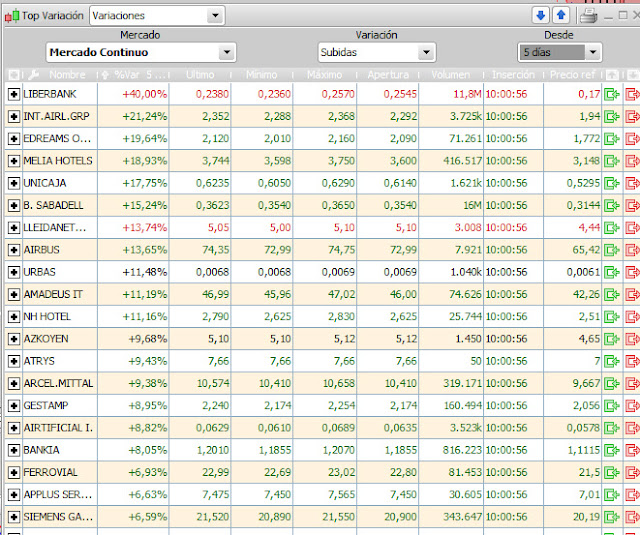The height and width of the screenshot is (535, 640).
Task: Click green arrow icon in MELIA HOTELS row
Action: pyautogui.click(x=612, y=161)
